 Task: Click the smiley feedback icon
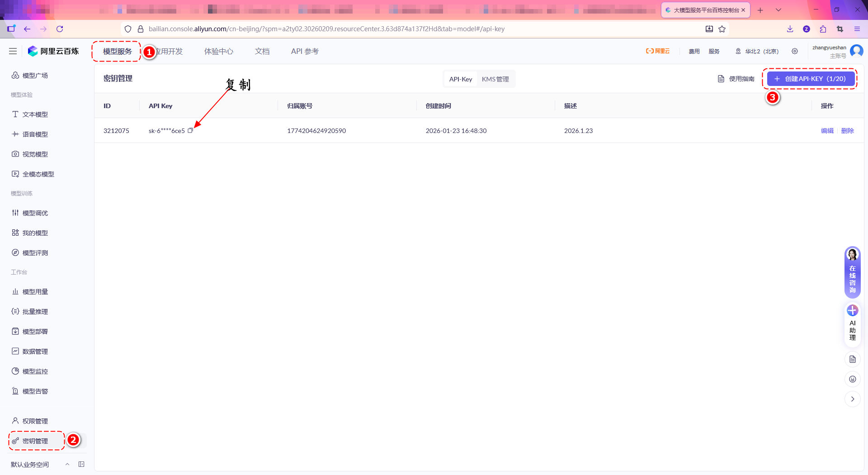pyautogui.click(x=853, y=379)
